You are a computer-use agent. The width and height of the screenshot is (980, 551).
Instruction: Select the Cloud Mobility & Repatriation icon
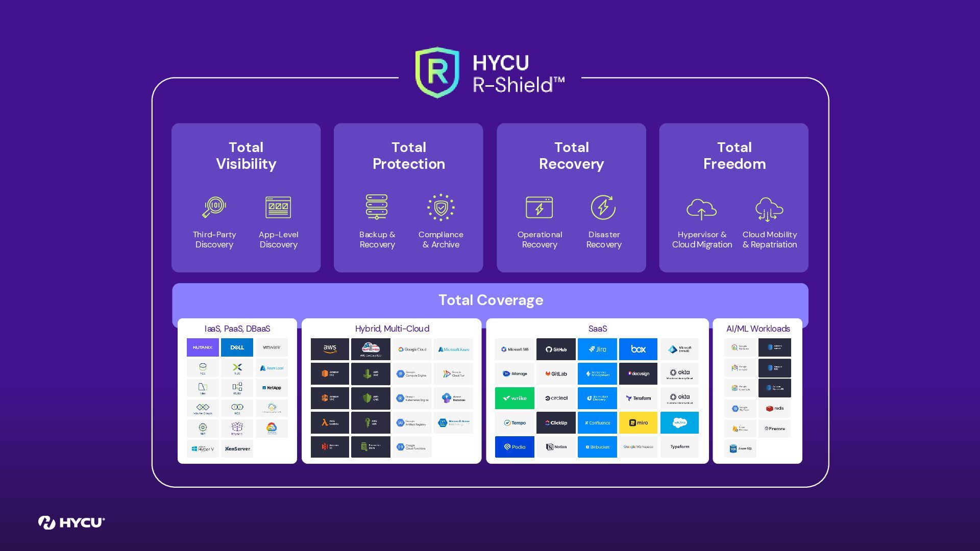pyautogui.click(x=769, y=209)
